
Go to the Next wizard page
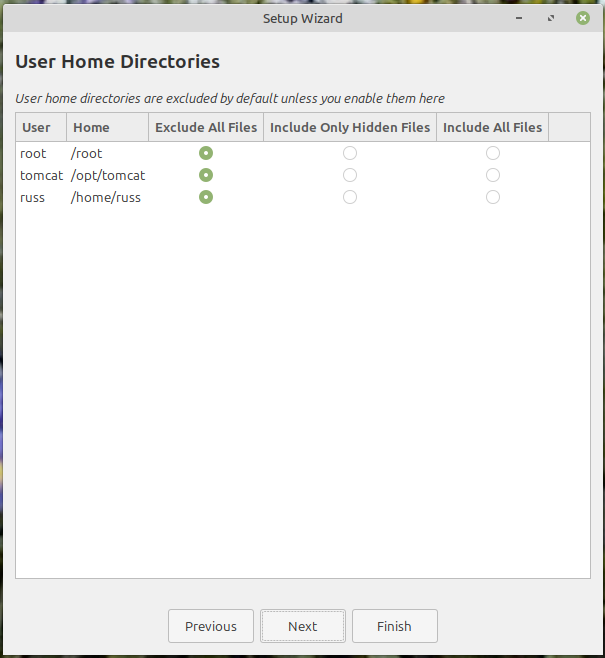click(303, 626)
